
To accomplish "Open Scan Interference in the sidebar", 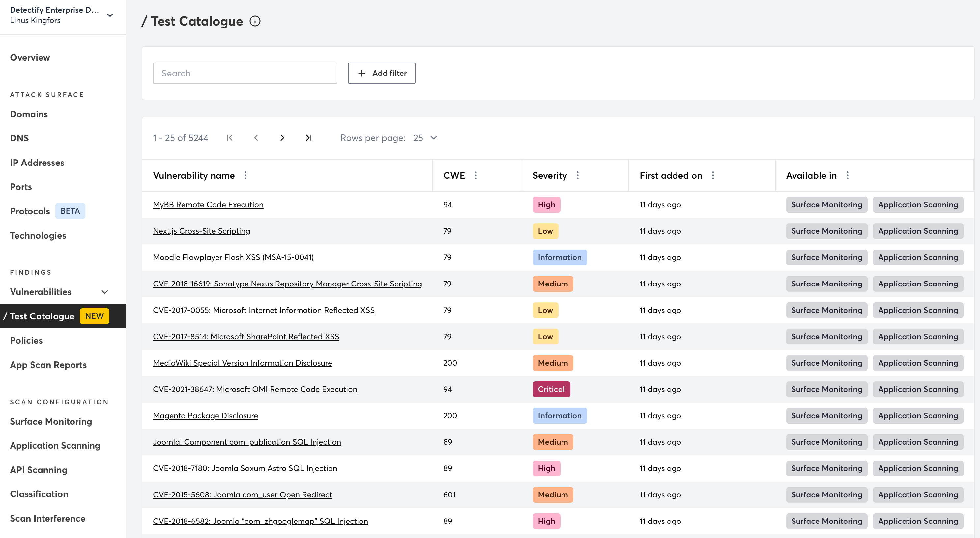I will 47,518.
